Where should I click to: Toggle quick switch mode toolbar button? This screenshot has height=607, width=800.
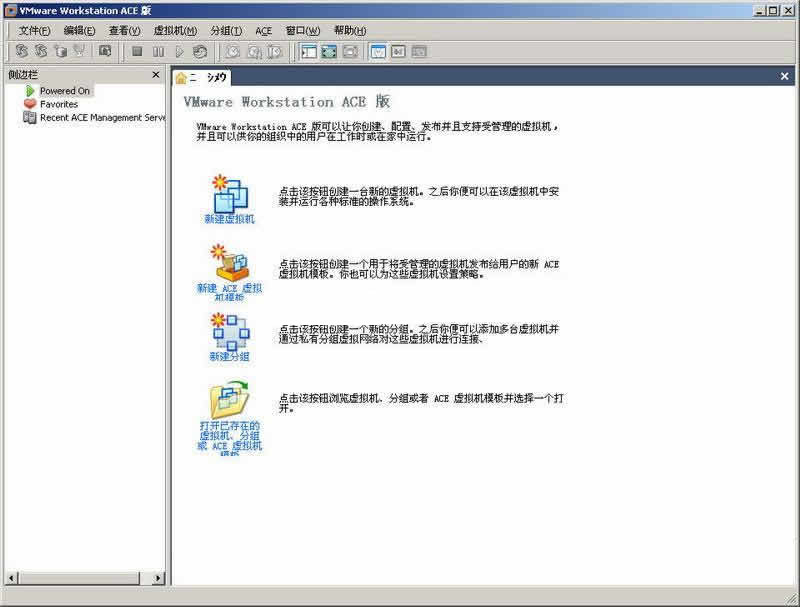[350, 52]
